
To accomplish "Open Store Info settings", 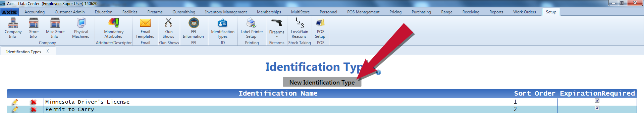I will click(34, 28).
